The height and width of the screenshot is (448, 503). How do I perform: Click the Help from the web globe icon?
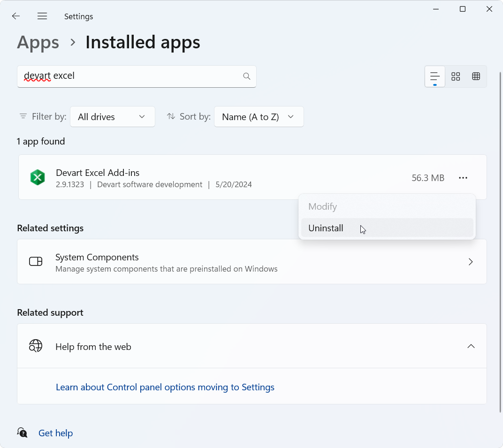tap(36, 346)
